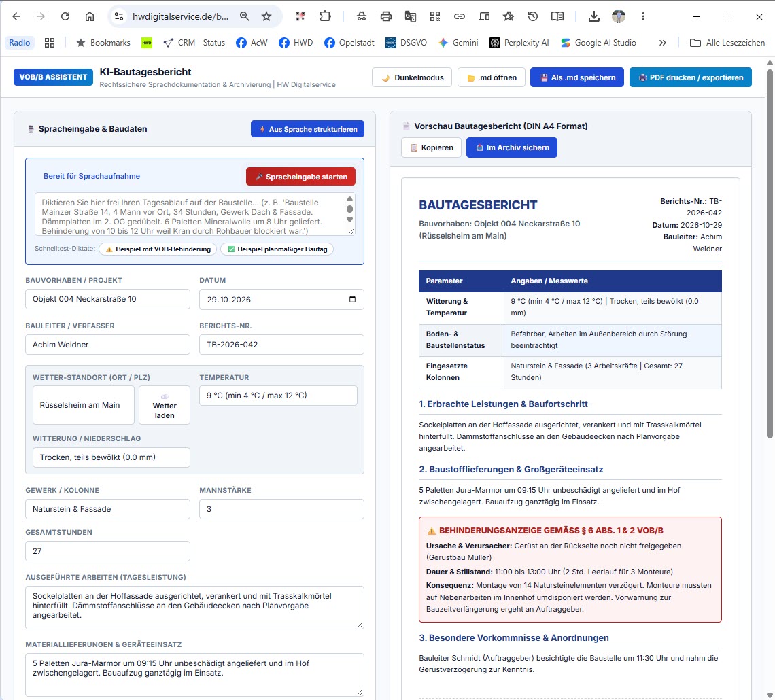
Task: Click Im Archiv sichern
Action: pos(511,147)
